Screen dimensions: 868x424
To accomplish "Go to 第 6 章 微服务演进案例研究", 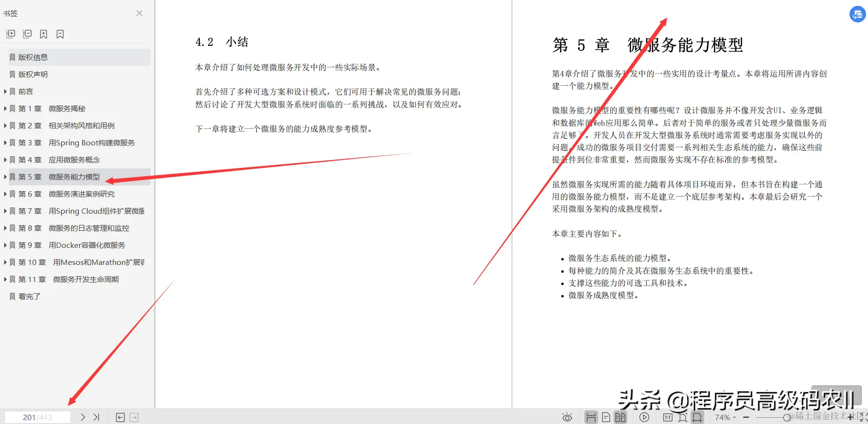I will pyautogui.click(x=66, y=194).
